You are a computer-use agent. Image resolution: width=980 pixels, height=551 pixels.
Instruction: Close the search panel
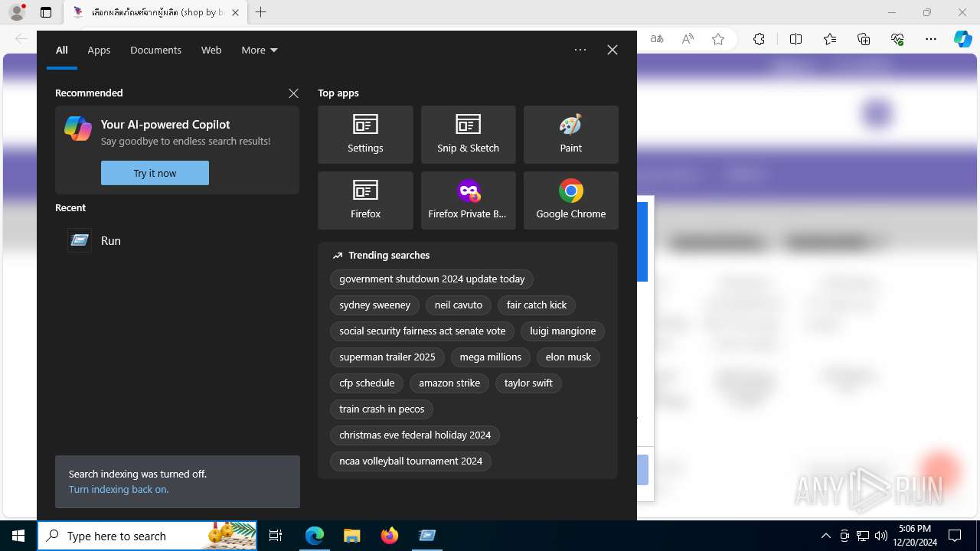(612, 50)
